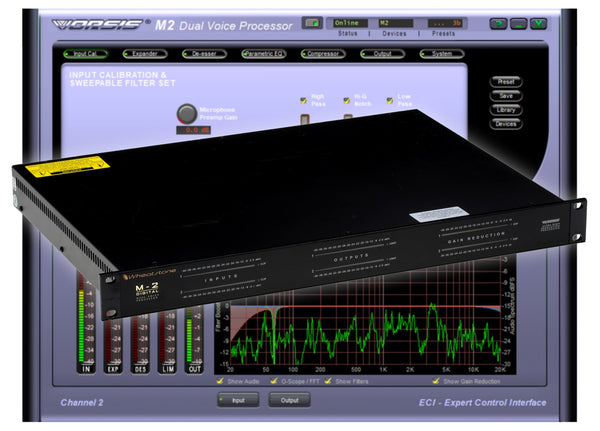This screenshot has height=431, width=600.
Task: Toggle the High Pass filter checkbox
Action: (x=303, y=100)
